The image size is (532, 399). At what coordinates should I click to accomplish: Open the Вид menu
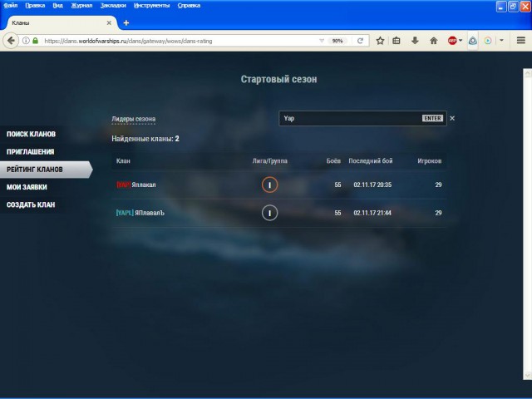pos(57,6)
